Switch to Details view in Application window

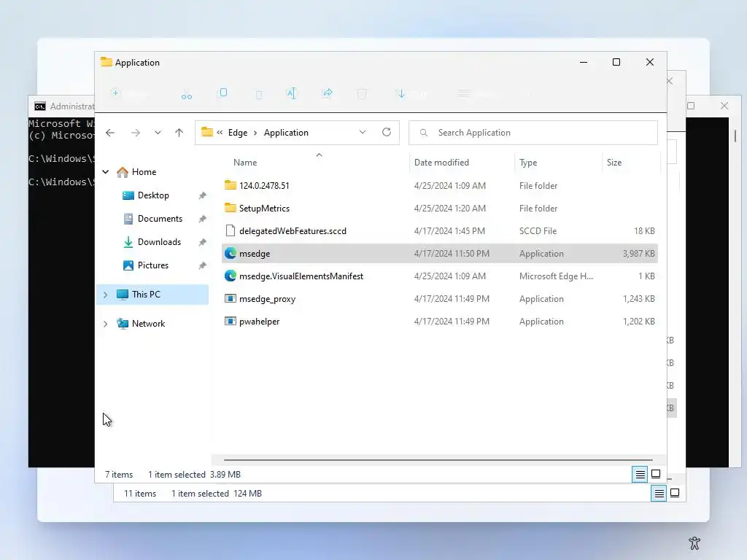[640, 474]
